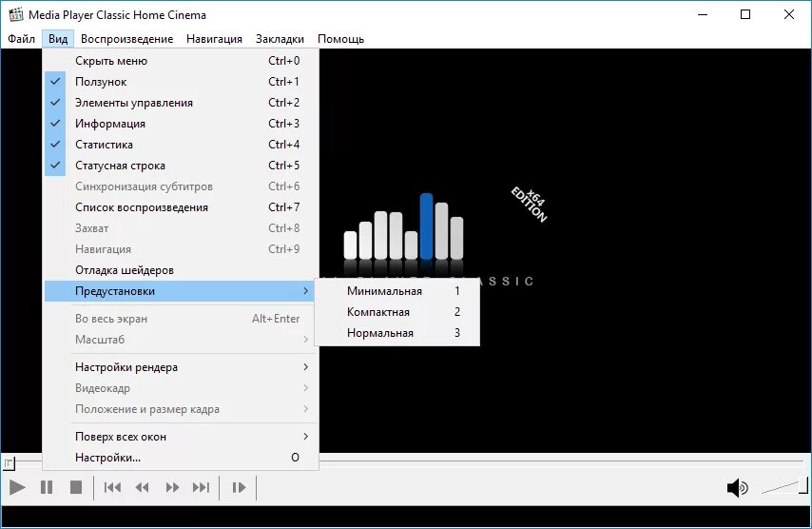Expand Предустановки submenu arrow
This screenshot has height=529, width=812.
(x=305, y=291)
